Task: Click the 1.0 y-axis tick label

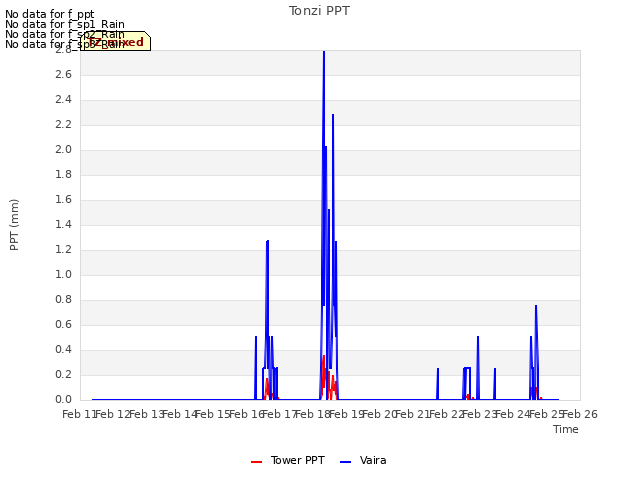Action: (63, 275)
